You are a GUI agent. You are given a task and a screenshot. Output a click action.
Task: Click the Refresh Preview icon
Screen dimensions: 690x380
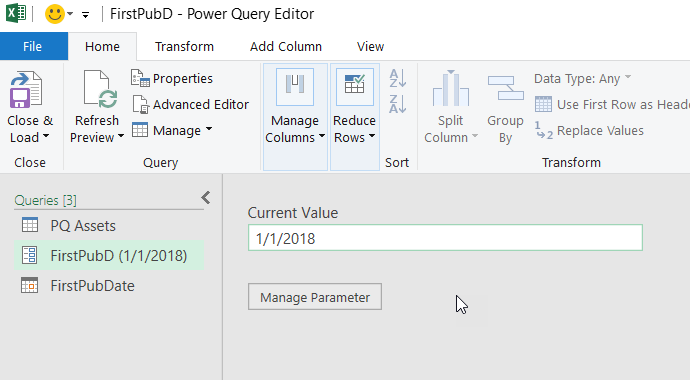(101, 89)
